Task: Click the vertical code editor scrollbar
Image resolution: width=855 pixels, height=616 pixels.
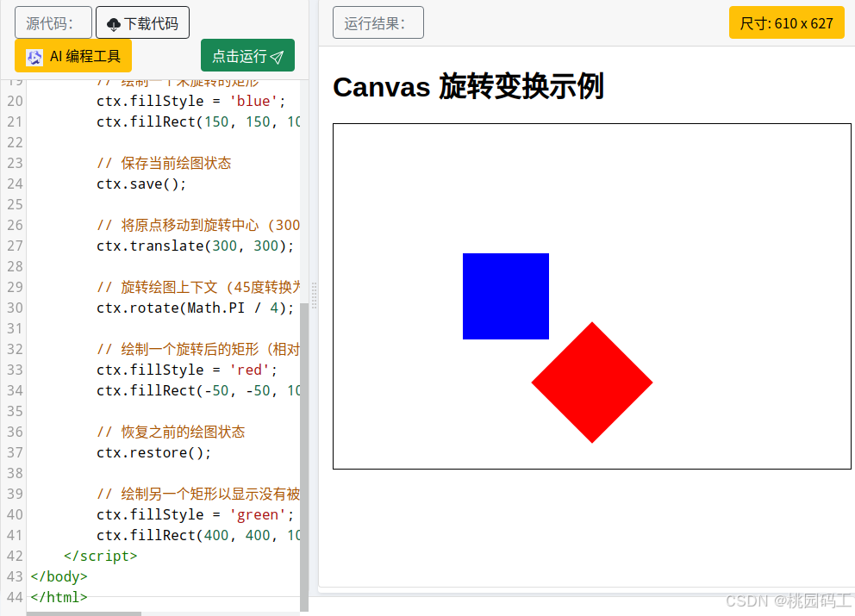Action: pos(303,457)
